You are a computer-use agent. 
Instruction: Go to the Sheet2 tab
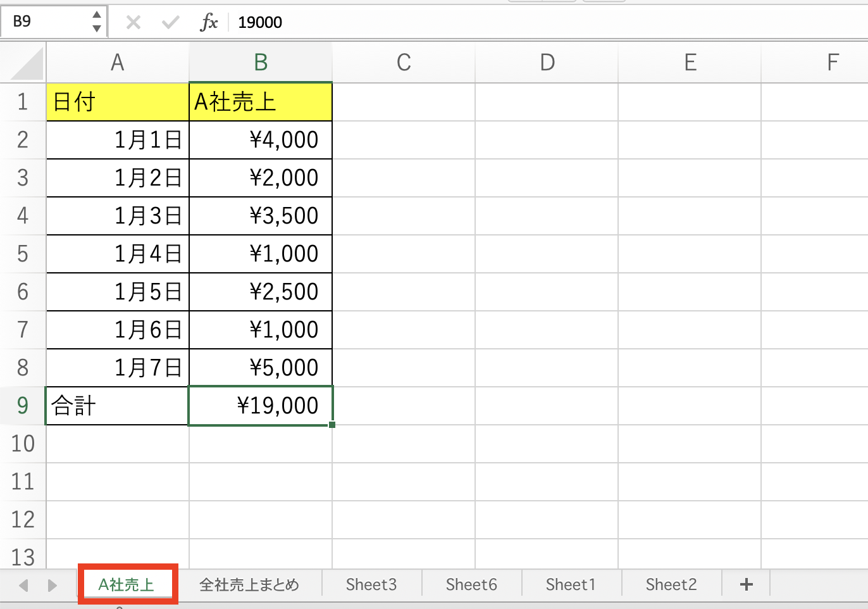pyautogui.click(x=671, y=584)
